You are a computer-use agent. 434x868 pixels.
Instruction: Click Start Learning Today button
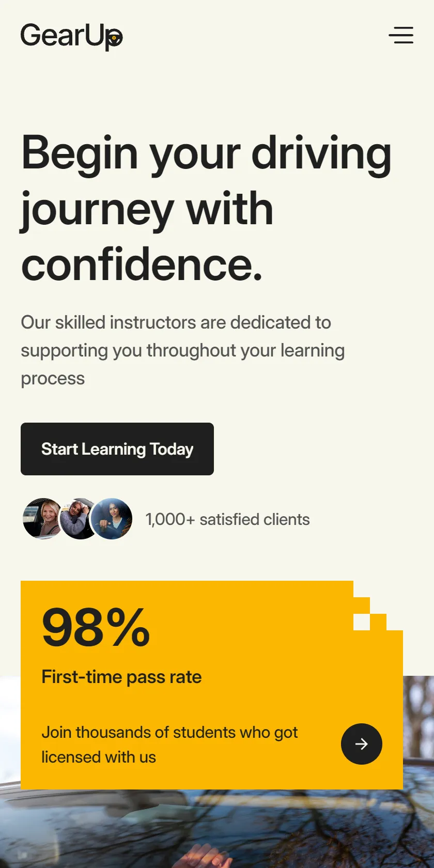point(117,449)
